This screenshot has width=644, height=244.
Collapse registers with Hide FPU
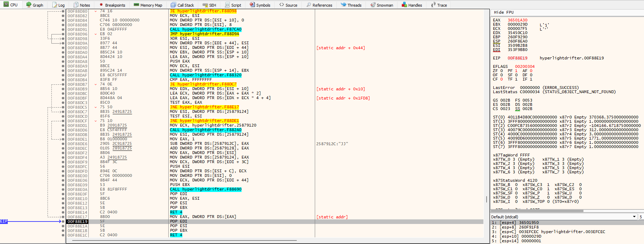[504, 12]
